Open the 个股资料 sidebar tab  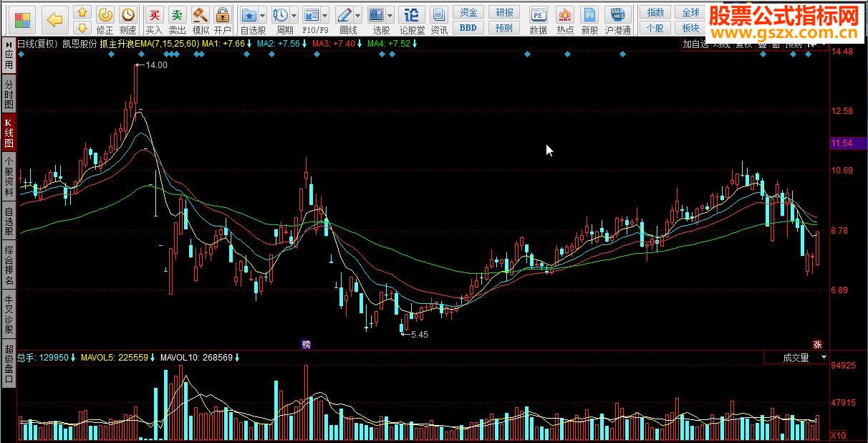[x=9, y=178]
